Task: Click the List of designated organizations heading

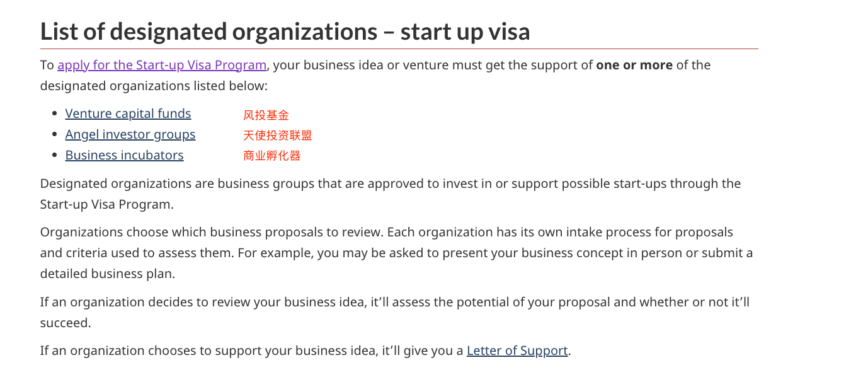Action: click(x=285, y=31)
